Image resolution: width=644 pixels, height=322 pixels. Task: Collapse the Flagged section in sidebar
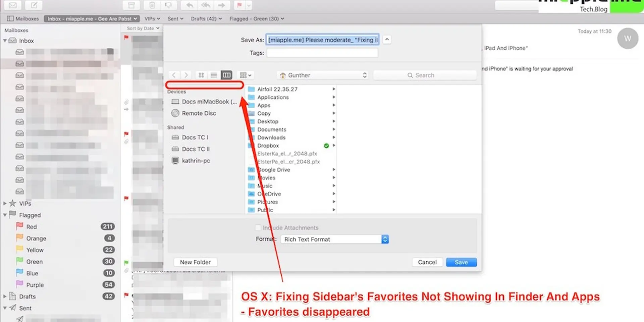point(5,215)
